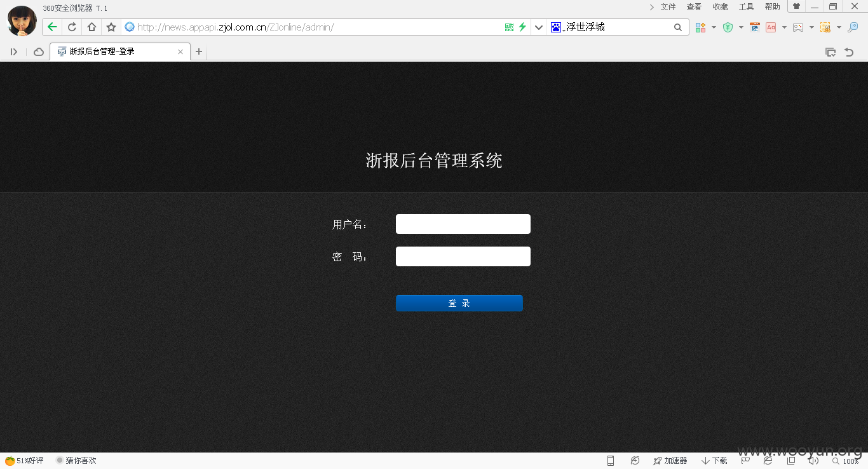Viewport: 868px width, 469px height.
Task: Open the red Aa ad-filter icon
Action: [x=771, y=27]
